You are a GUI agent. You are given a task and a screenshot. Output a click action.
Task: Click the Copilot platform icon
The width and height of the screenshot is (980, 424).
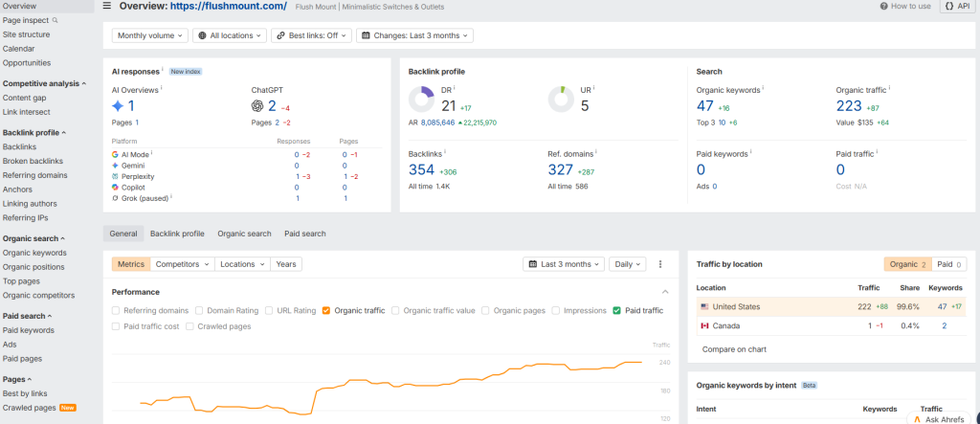tap(115, 187)
